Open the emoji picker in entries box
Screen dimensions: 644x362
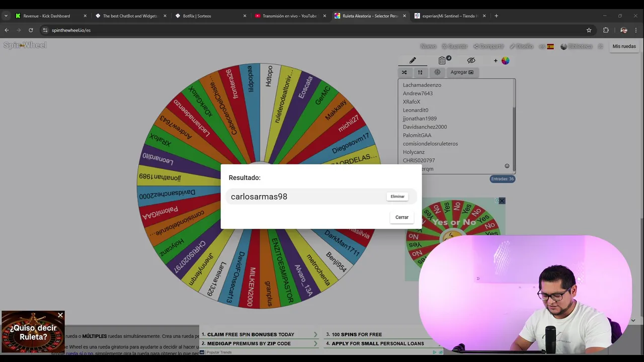click(507, 166)
